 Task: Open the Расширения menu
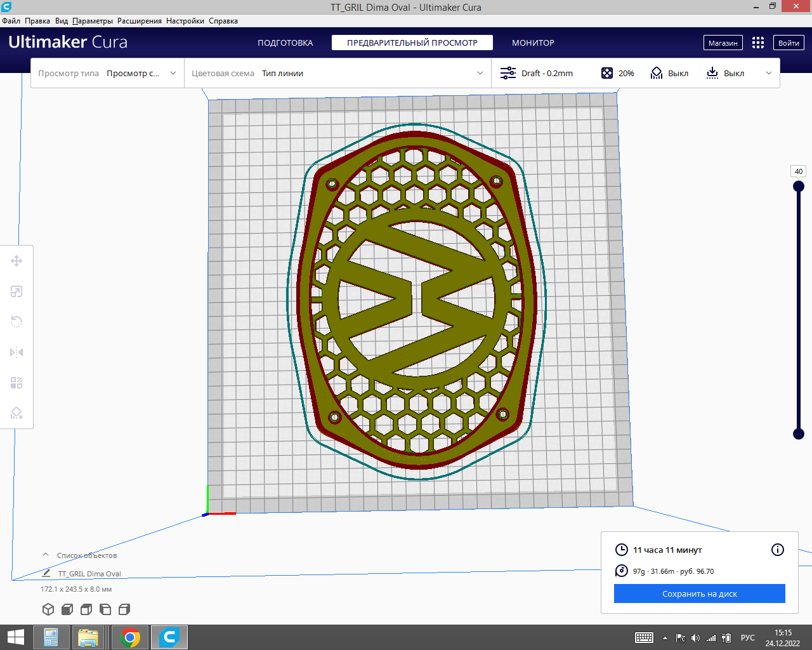pos(140,21)
